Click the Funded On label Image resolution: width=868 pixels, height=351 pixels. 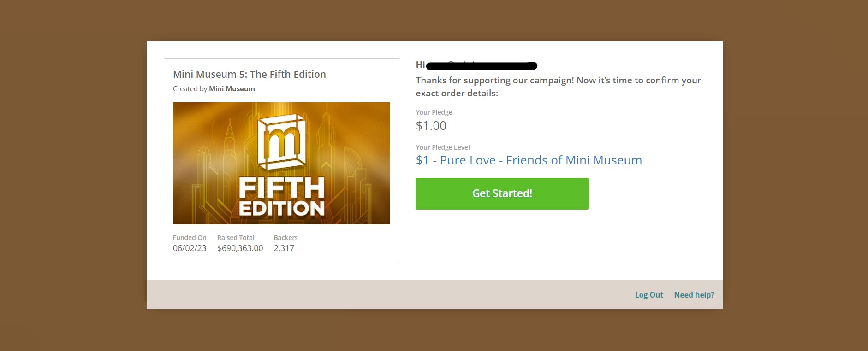190,238
